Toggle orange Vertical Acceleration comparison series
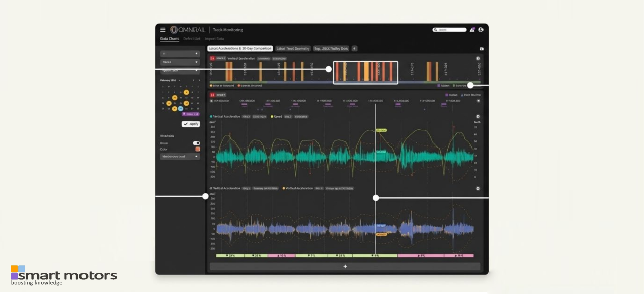 click(297, 188)
